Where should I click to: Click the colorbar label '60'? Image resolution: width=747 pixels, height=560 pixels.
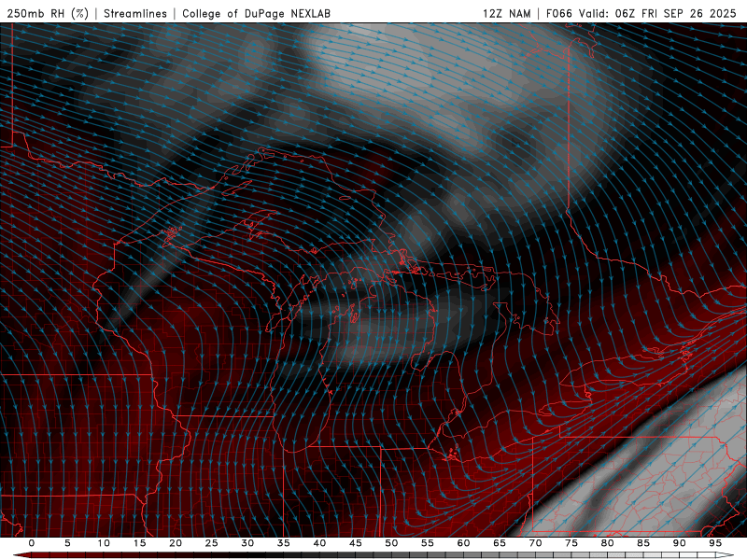point(463,543)
